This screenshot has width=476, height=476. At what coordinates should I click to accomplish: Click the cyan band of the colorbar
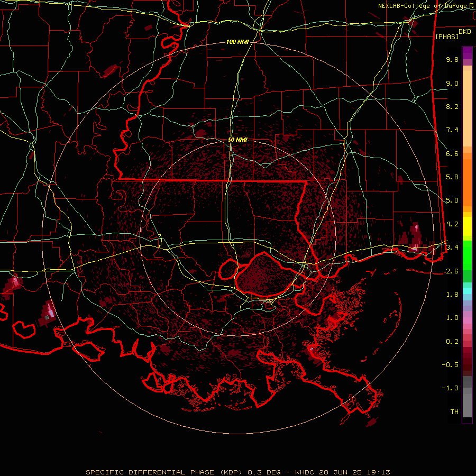pos(467,291)
